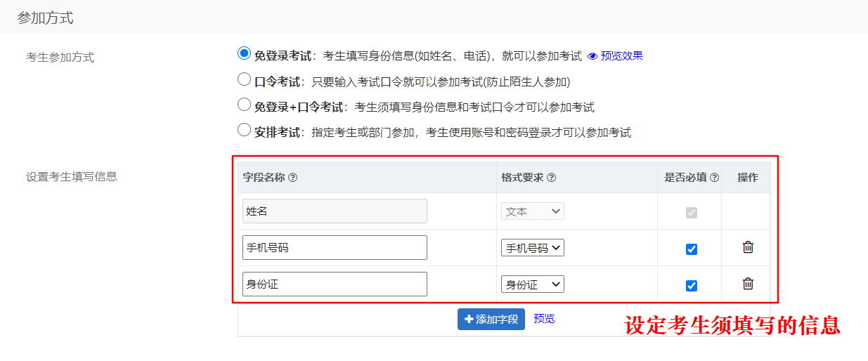Screen dimensions: 868x361
Task: Open the 手机号码 format dropdown
Action: (x=533, y=248)
